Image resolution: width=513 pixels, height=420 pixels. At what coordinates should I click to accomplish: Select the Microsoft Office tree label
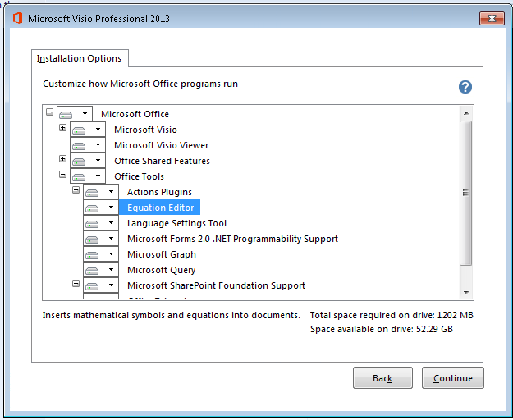coord(135,114)
